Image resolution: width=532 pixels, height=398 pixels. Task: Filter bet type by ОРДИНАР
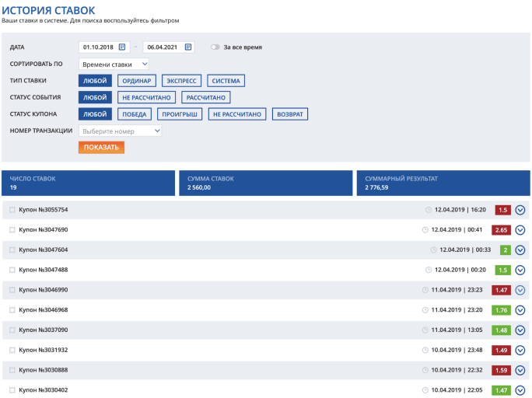click(x=137, y=81)
